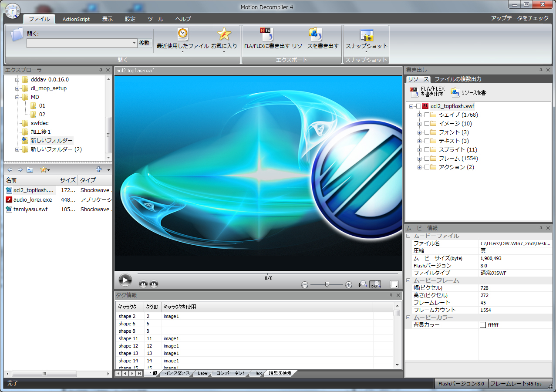Check the フレーム (1554) checkbox

coord(427,159)
